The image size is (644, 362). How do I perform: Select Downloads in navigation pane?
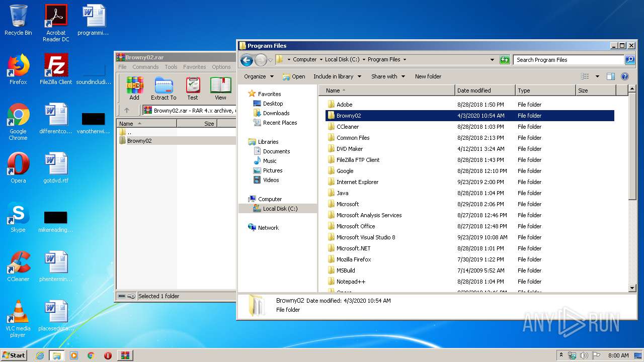pyautogui.click(x=276, y=113)
